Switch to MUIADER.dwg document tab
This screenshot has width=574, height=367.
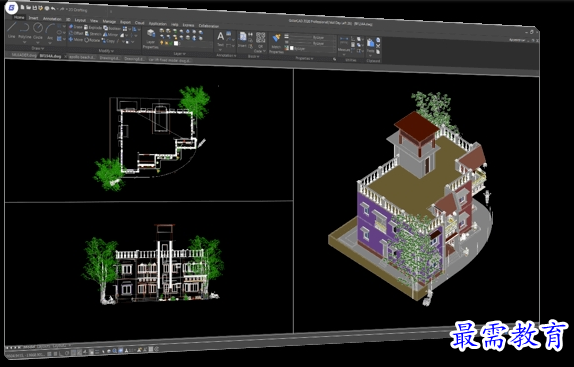pyautogui.click(x=24, y=55)
